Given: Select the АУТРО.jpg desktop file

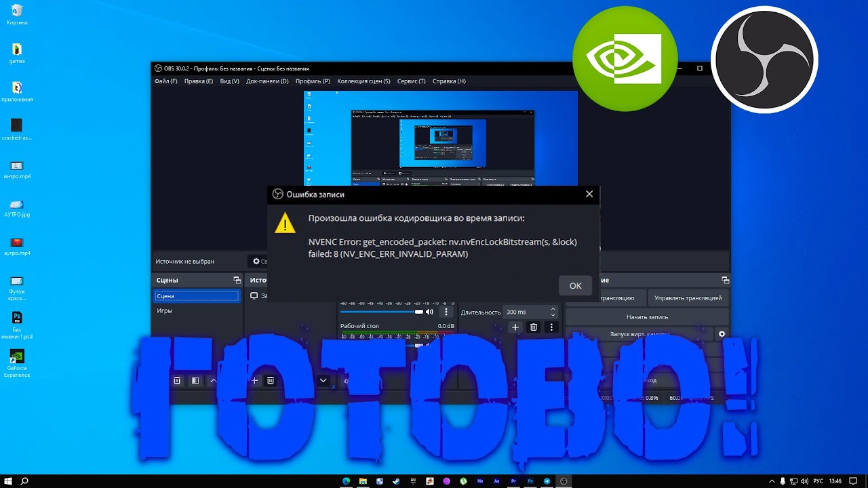Looking at the screenshot, I should pyautogui.click(x=17, y=208).
